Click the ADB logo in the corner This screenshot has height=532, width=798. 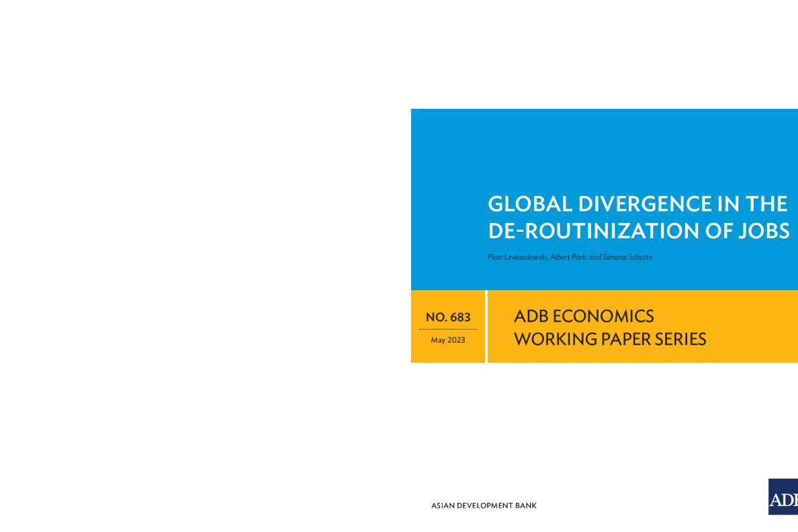coord(783,497)
